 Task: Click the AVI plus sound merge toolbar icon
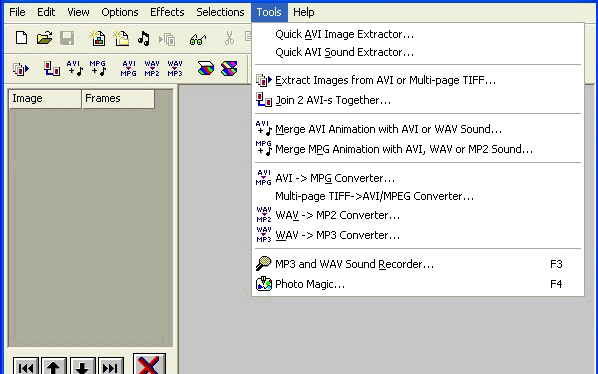(x=74, y=69)
